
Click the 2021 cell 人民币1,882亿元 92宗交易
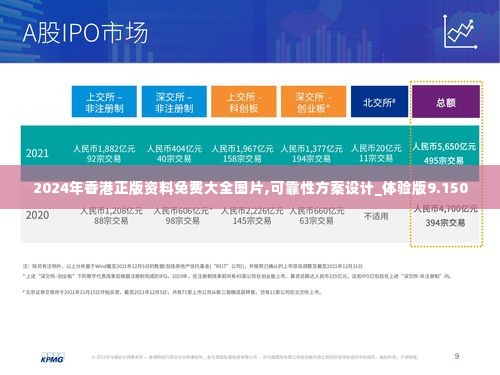[104, 153]
